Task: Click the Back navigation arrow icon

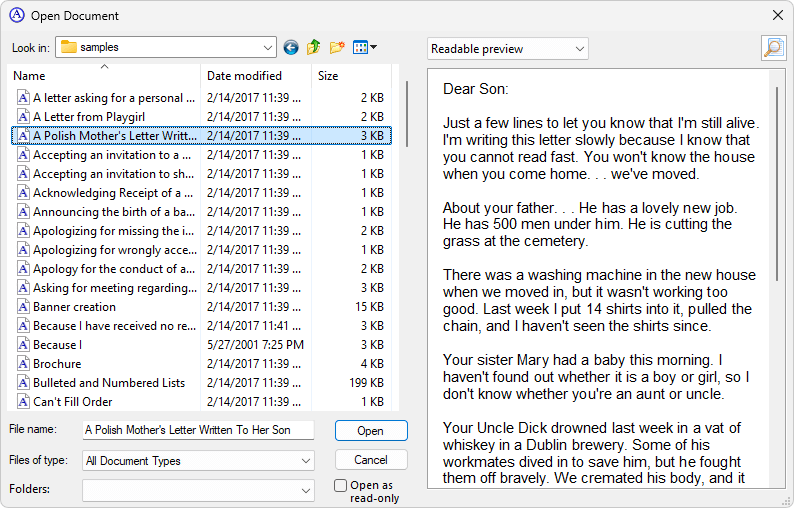Action: tap(291, 47)
